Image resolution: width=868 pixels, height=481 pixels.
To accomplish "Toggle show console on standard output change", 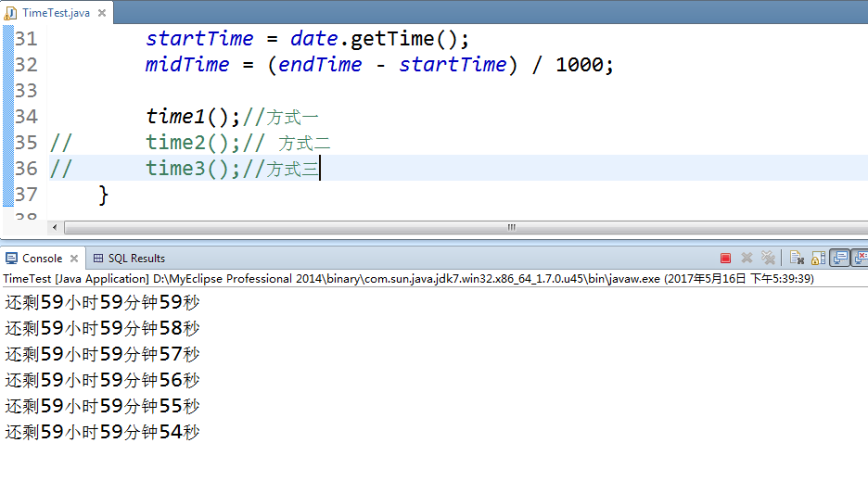I will pyautogui.click(x=839, y=259).
